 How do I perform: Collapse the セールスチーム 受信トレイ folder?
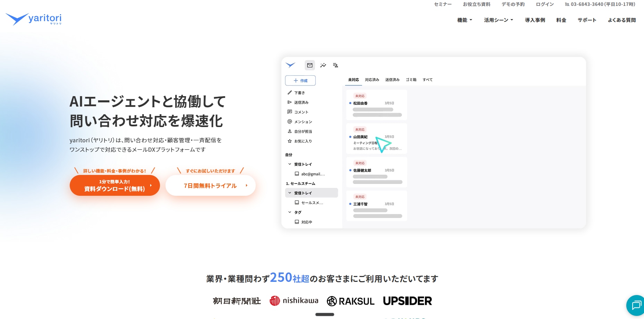[290, 193]
